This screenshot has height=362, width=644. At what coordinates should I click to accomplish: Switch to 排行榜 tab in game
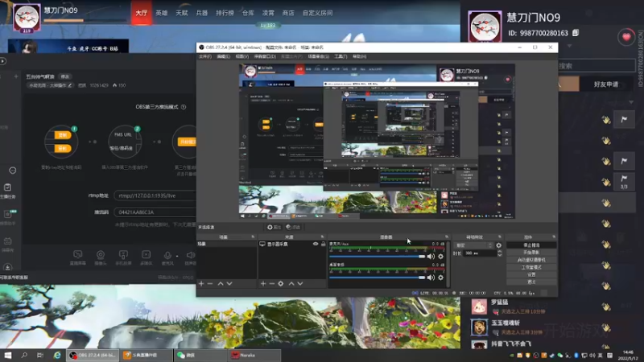tap(225, 13)
